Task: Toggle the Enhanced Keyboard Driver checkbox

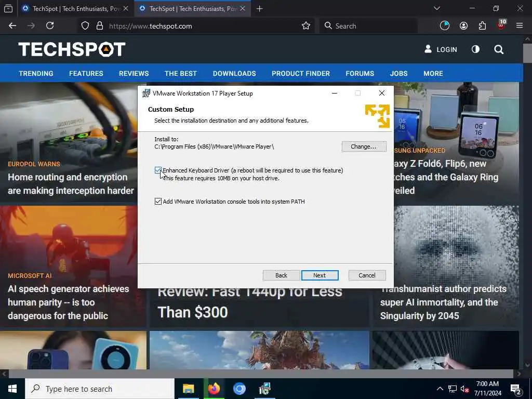Action: tap(158, 170)
